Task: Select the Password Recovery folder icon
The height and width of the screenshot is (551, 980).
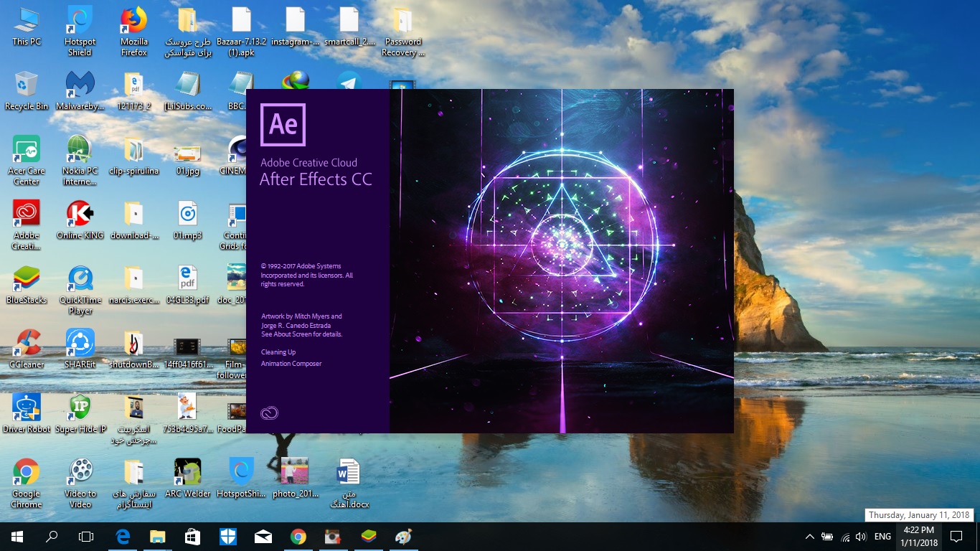Action: tap(402, 32)
